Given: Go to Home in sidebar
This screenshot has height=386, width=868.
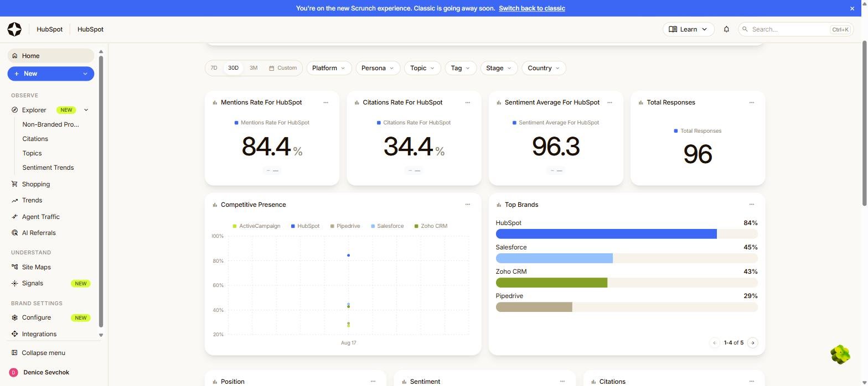Looking at the screenshot, I should [50, 56].
